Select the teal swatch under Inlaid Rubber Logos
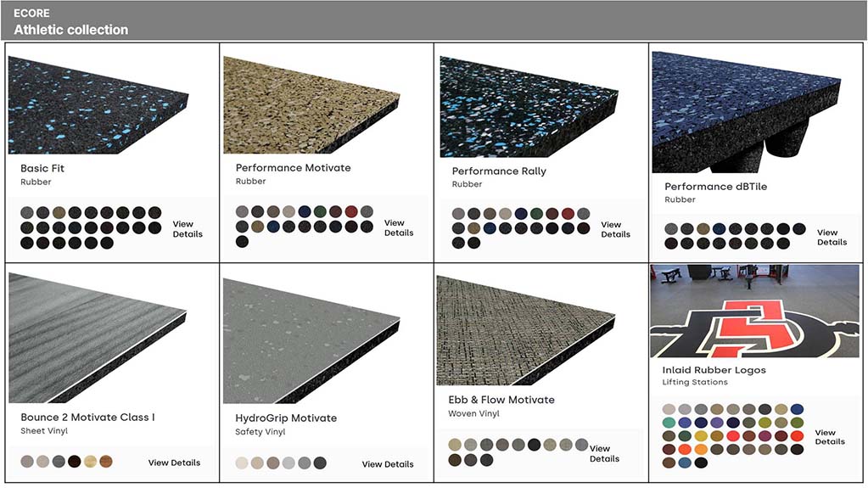Screen dimensions: 868x488 point(669,423)
